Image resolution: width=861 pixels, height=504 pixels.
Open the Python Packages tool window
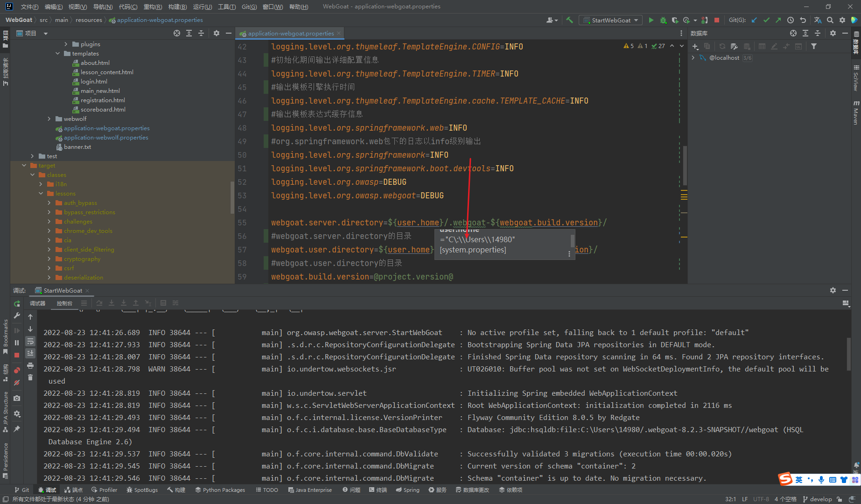[220, 490]
